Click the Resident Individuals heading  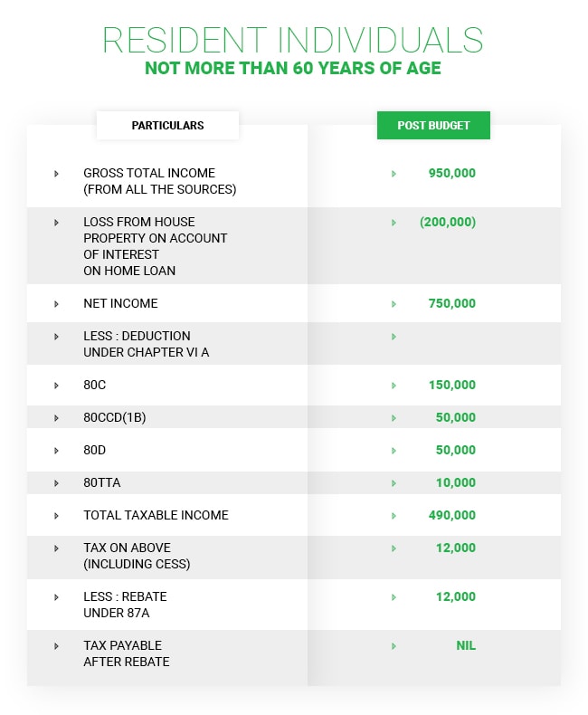tap(292, 41)
